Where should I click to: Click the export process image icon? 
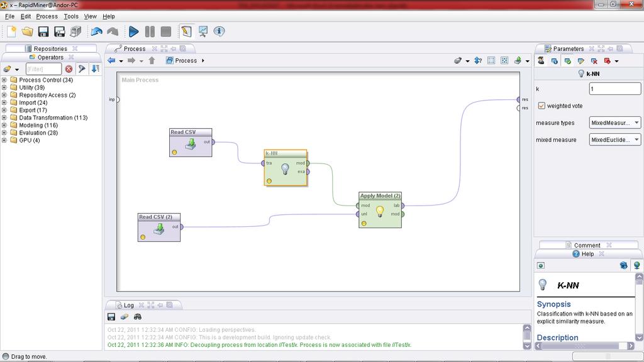pos(518,61)
